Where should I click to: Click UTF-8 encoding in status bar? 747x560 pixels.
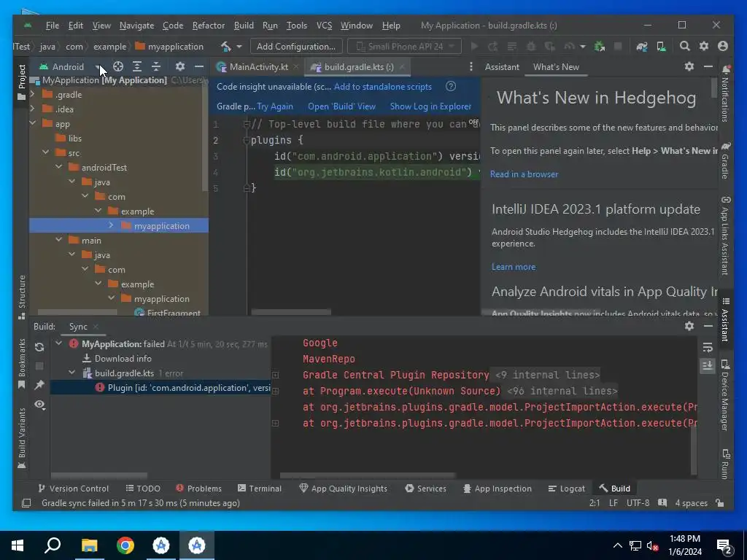pos(638,503)
